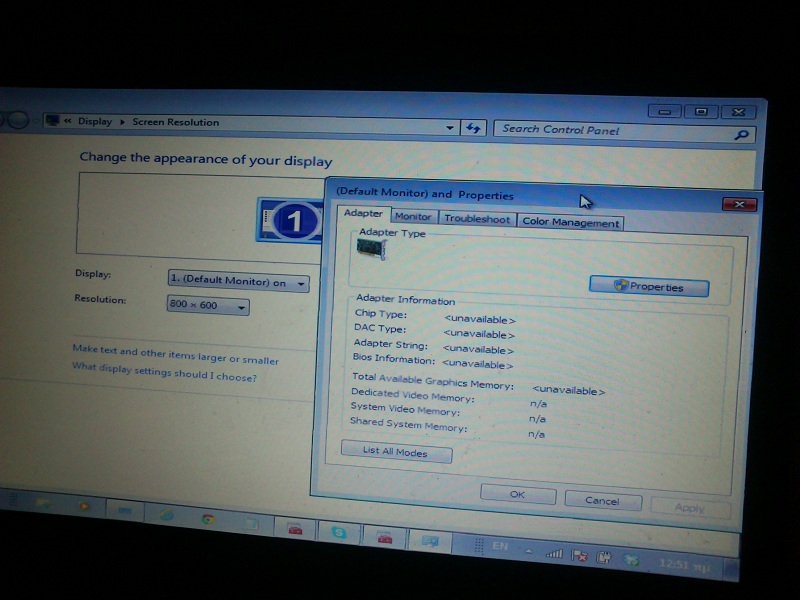Click the Total Available Graphics Memory label
The height and width of the screenshot is (600, 800).
(433, 381)
